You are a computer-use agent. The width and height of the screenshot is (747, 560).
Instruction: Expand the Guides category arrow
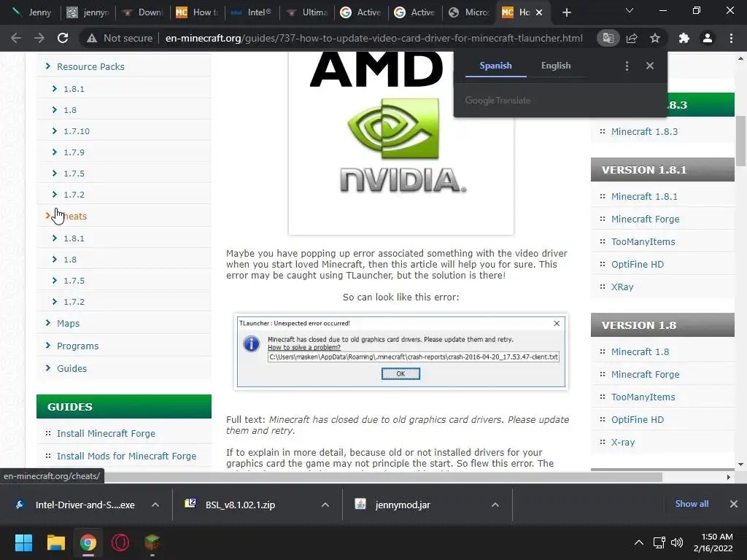tap(47, 367)
